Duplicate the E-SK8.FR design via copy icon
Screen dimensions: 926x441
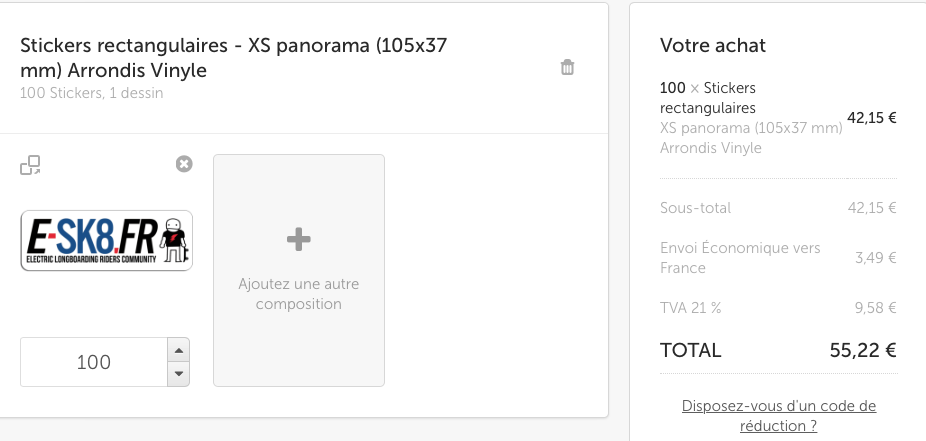(x=30, y=165)
